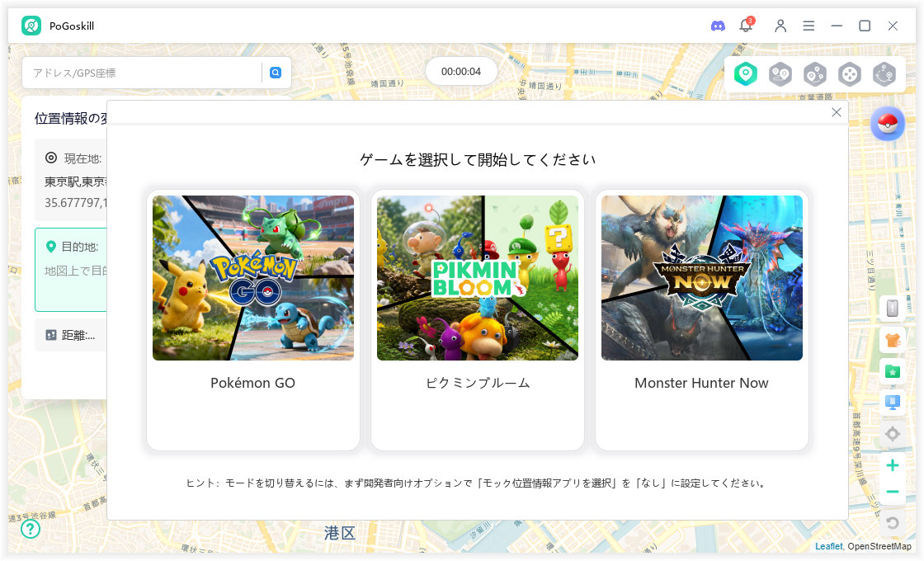This screenshot has width=924, height=561.
Task: Click the 目的地 destination box
Action: [71, 269]
